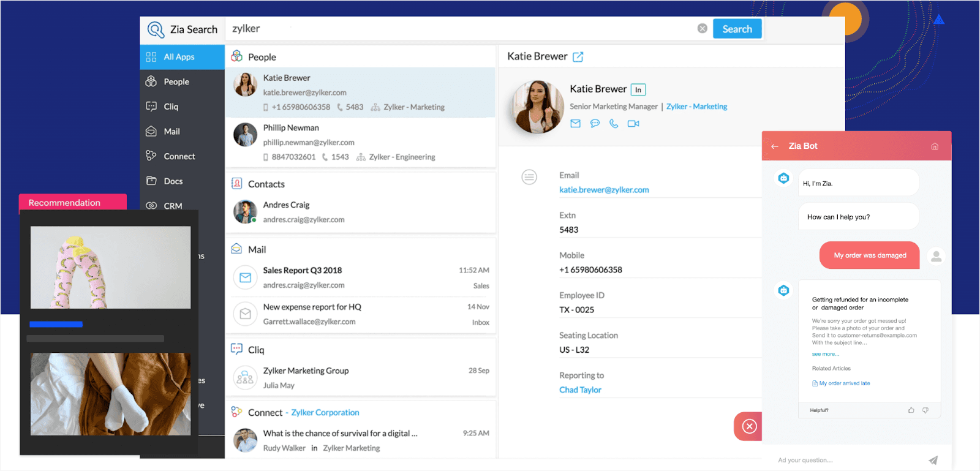Click the People section header icon

pyautogui.click(x=236, y=56)
